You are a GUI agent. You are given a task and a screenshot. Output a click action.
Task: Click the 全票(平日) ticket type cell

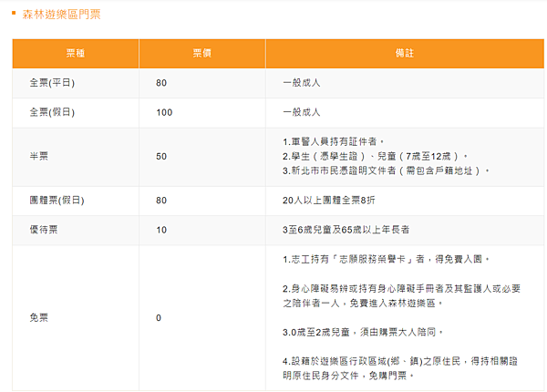tap(51, 83)
